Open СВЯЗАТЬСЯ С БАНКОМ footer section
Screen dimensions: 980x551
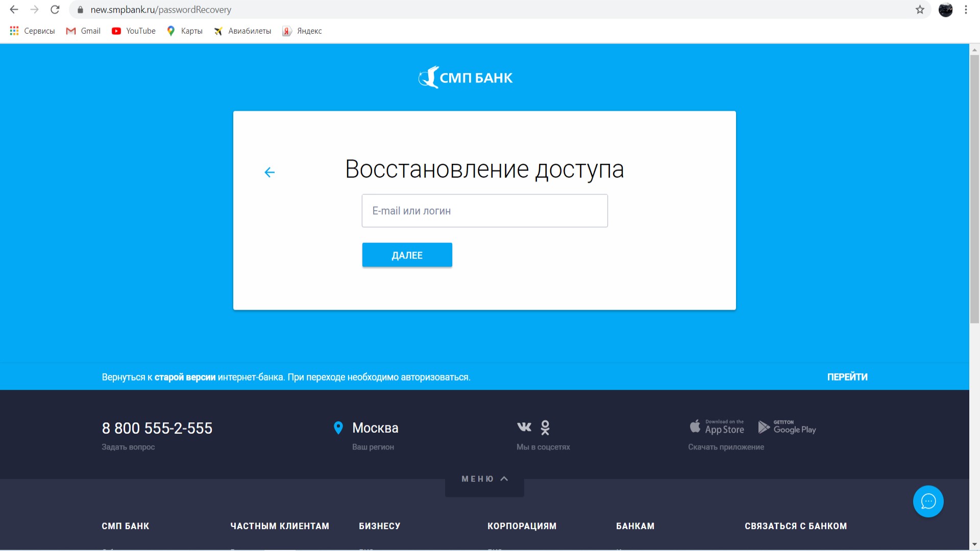click(796, 526)
